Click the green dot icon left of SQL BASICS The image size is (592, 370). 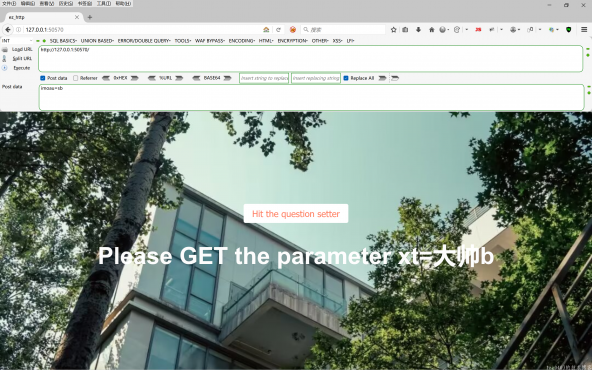click(44, 41)
